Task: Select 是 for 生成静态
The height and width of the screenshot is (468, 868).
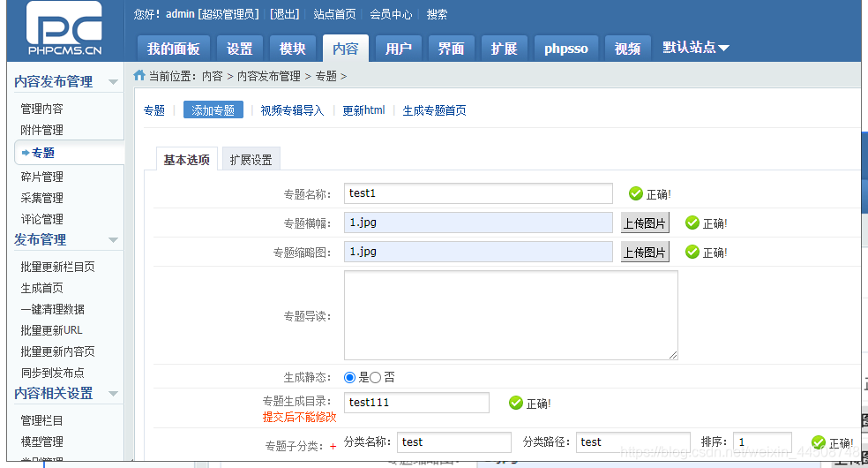Action: tap(349, 377)
